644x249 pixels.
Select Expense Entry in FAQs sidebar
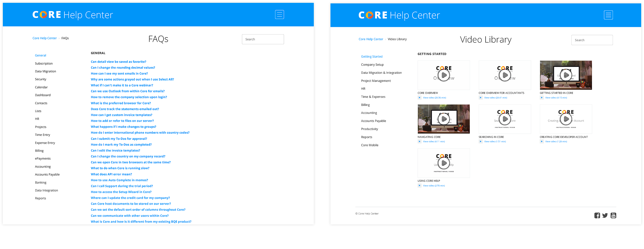click(x=45, y=143)
